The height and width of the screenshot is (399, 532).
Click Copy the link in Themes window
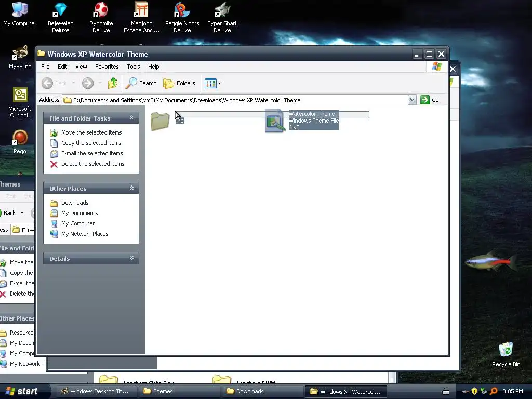tap(21, 273)
